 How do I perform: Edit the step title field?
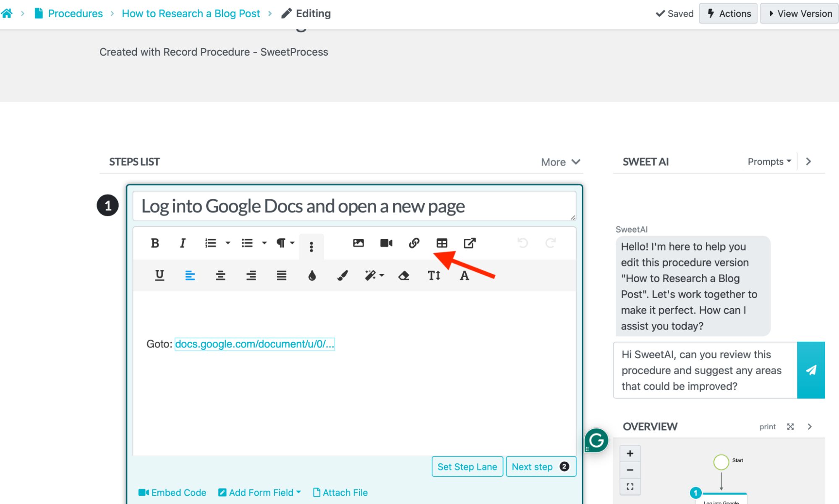coord(354,206)
